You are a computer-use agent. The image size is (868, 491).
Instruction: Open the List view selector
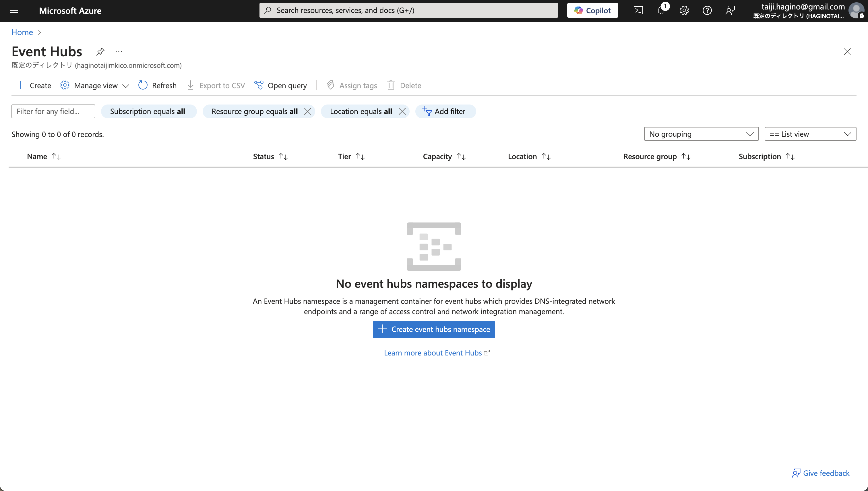point(810,134)
